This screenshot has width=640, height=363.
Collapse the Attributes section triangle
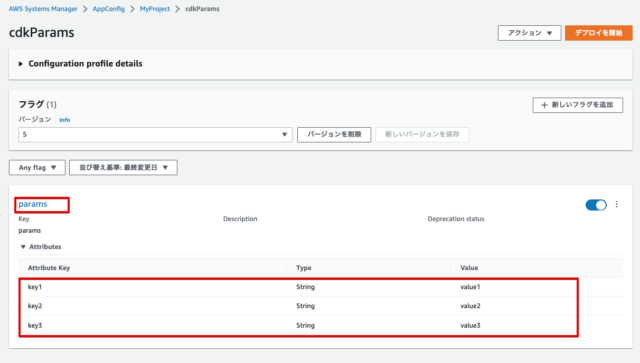[x=23, y=247]
